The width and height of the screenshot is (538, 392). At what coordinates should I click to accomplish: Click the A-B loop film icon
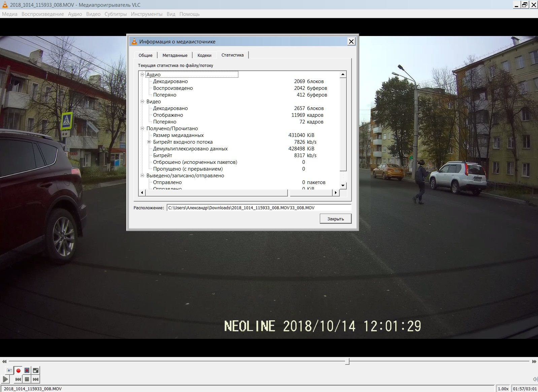pos(27,370)
